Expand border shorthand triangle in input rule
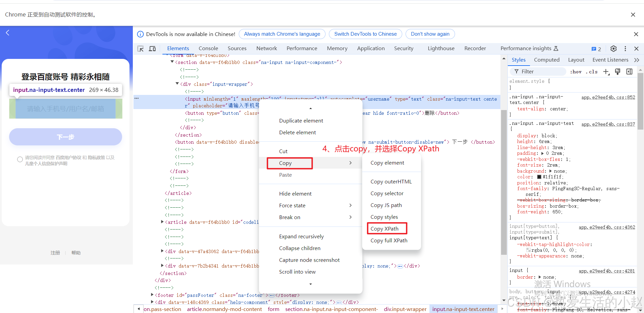Viewport: 644px width, 313px height. coord(539,277)
